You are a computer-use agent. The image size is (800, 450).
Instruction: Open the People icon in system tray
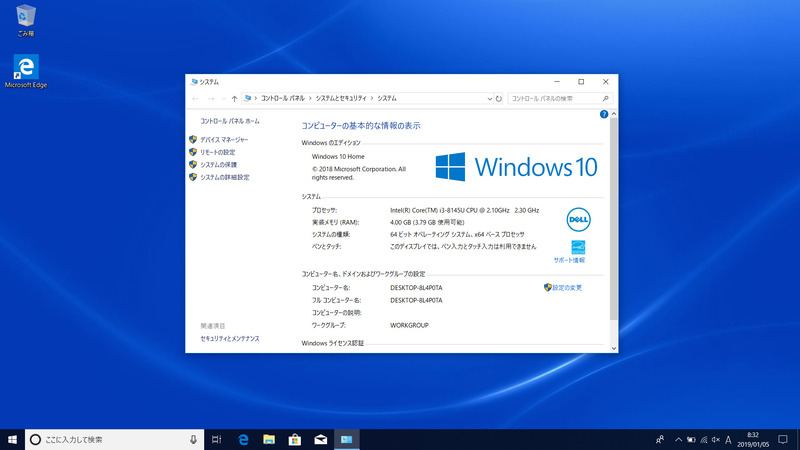pyautogui.click(x=660, y=439)
